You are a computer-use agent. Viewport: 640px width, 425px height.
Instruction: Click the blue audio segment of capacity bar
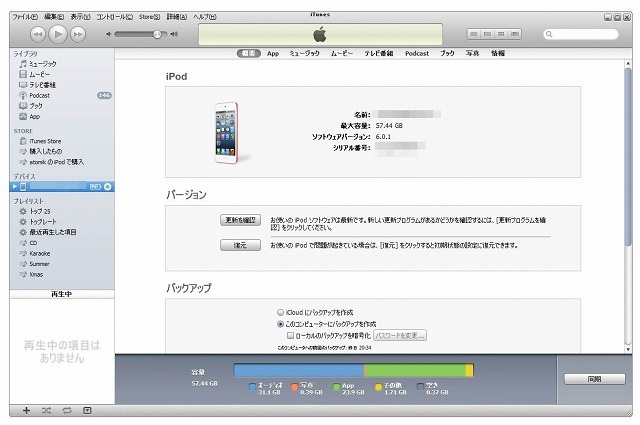point(299,370)
